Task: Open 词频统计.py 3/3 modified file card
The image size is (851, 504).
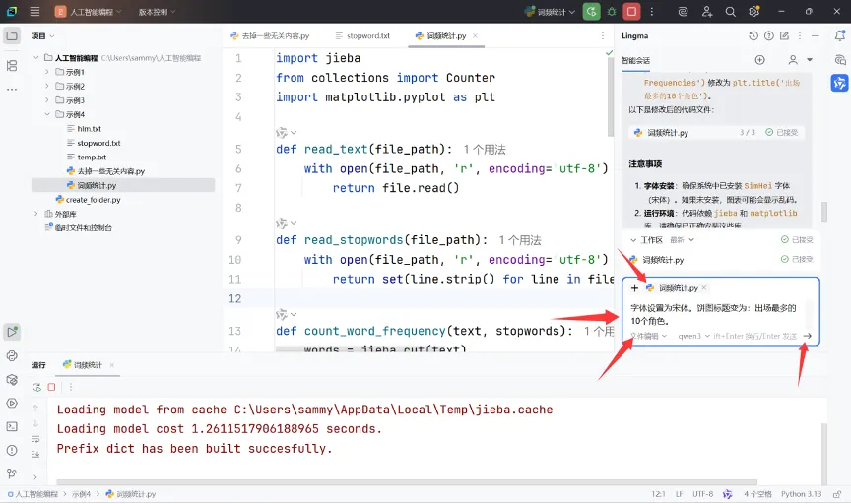Action: click(x=716, y=132)
